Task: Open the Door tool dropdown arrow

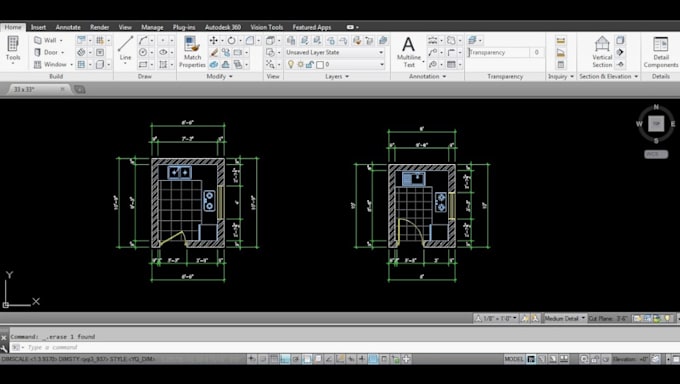Action: pos(62,53)
